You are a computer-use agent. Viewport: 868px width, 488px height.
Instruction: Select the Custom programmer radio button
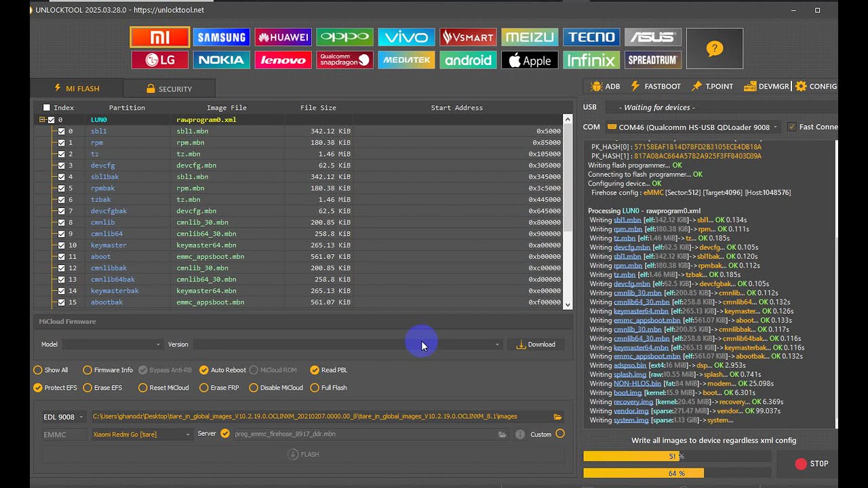coord(560,434)
